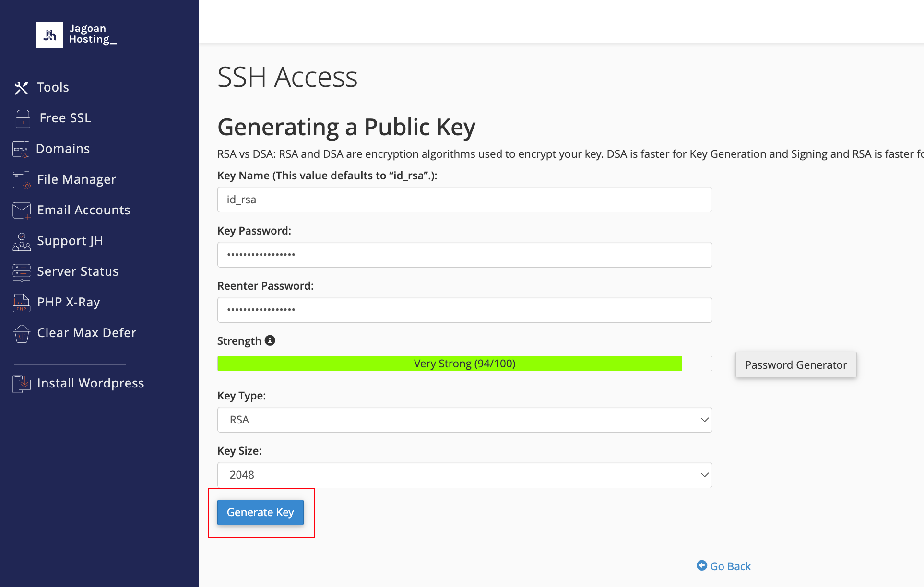This screenshot has width=924, height=587.
Task: Focus the Key Name input field
Action: point(464,200)
